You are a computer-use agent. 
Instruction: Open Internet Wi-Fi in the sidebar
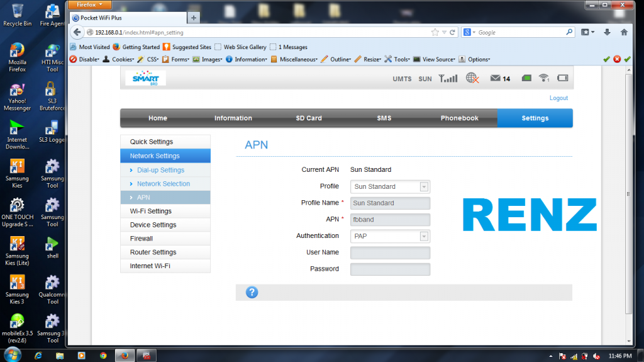pos(165,266)
